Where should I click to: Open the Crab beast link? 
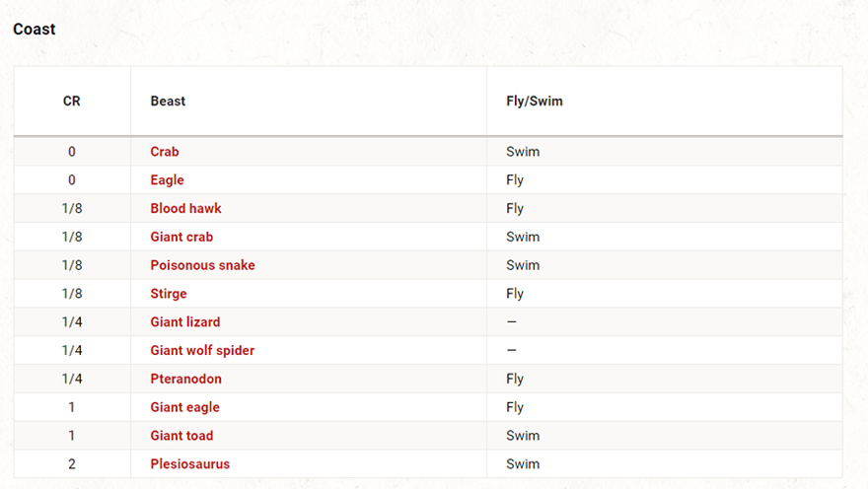(165, 152)
